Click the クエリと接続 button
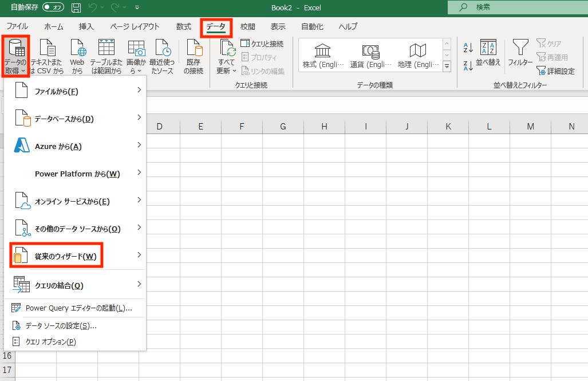Viewport: 588px width, 381px height. pos(262,44)
